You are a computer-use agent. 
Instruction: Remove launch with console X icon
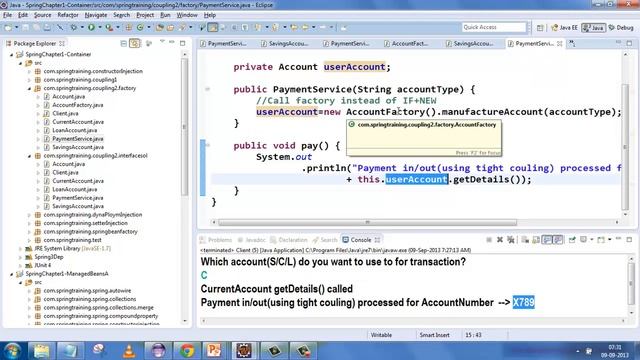tap(500, 240)
